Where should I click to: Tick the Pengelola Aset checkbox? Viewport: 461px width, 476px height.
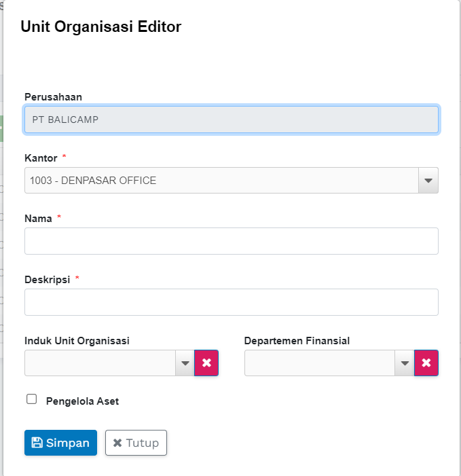point(31,399)
